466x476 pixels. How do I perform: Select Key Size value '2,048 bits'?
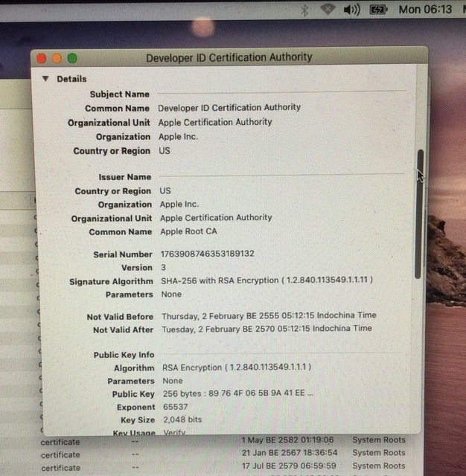coord(182,419)
